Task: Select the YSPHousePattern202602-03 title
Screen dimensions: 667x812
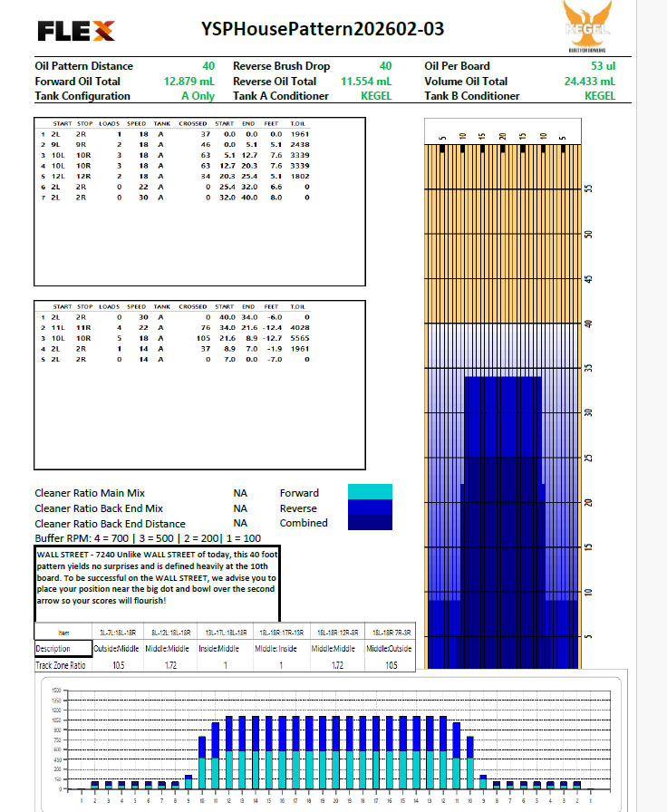Action: pyautogui.click(x=323, y=29)
